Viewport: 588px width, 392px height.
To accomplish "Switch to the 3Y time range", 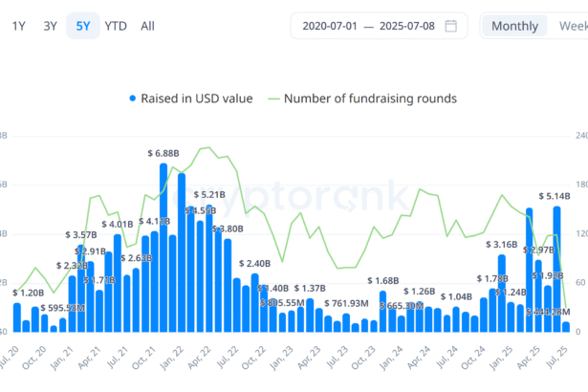I will [51, 26].
